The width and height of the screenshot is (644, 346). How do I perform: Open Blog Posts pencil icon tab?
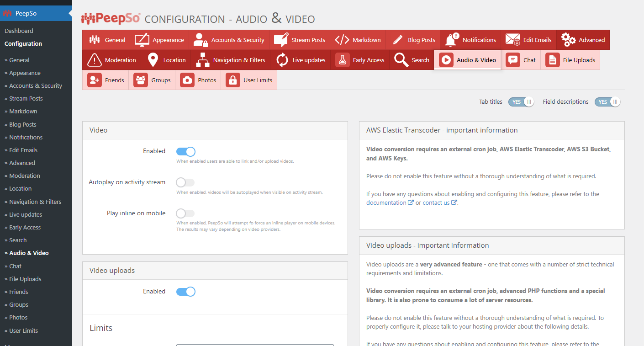click(x=397, y=40)
